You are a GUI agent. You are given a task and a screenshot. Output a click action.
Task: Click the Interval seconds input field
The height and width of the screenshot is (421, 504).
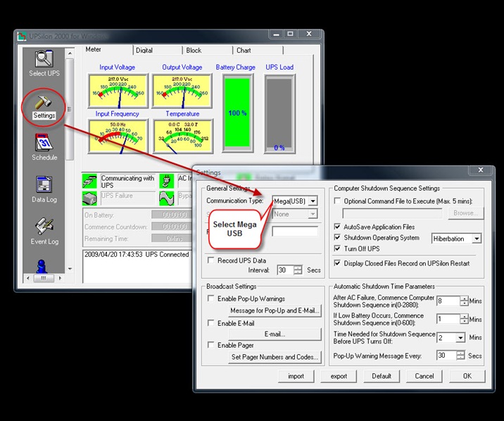[x=285, y=270]
